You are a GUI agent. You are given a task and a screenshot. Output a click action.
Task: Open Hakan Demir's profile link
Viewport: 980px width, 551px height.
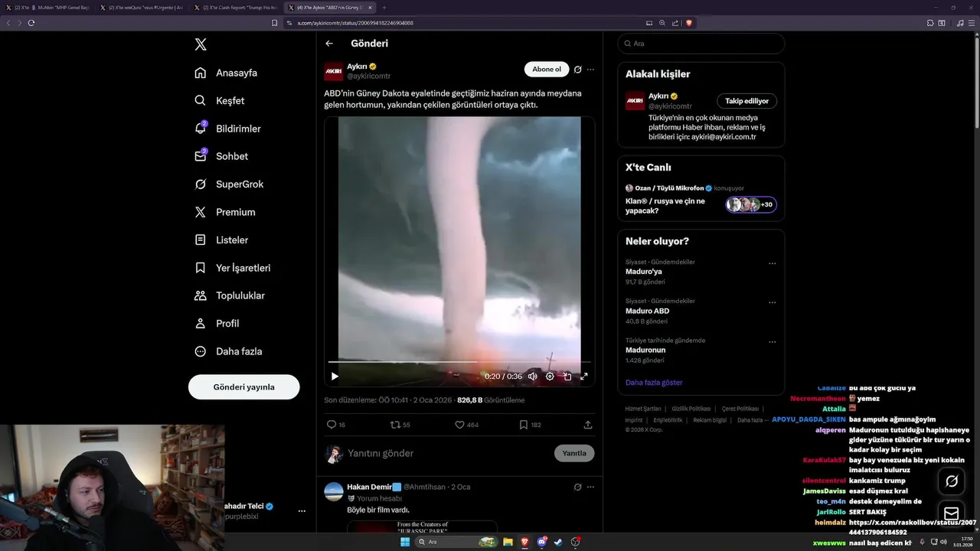369,487
